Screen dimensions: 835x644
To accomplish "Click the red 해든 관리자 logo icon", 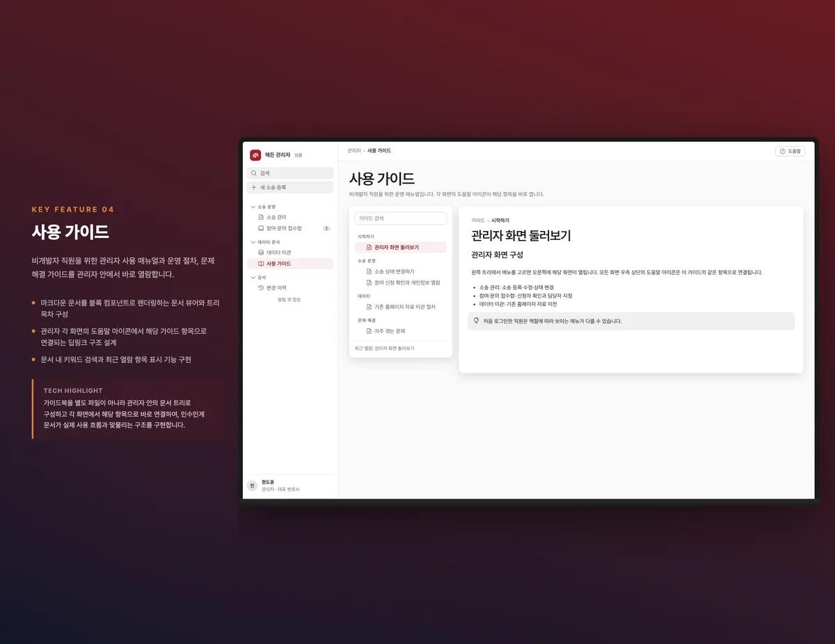I will (255, 155).
